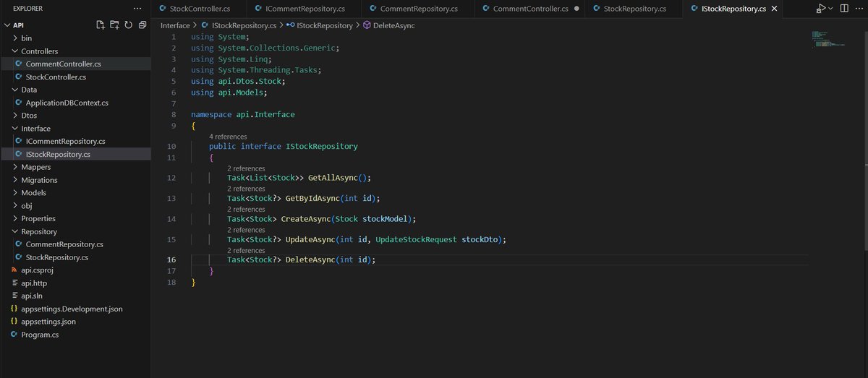Close the IStockRepository.cs tab
The image size is (868, 378).
[x=775, y=9]
